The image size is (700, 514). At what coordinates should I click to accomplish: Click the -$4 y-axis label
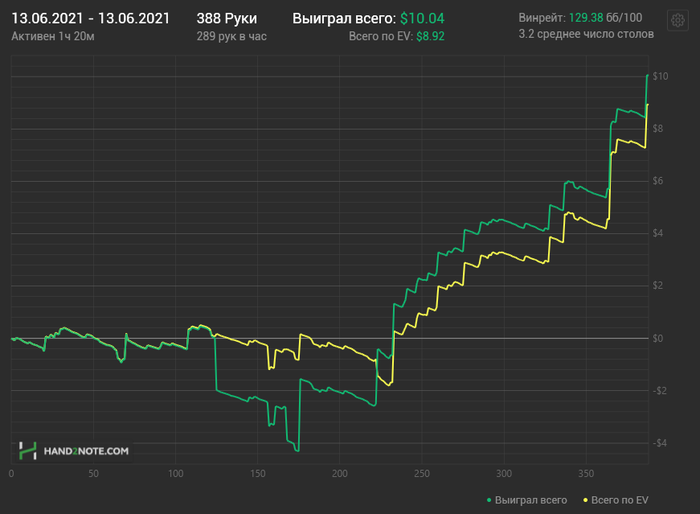pos(659,443)
